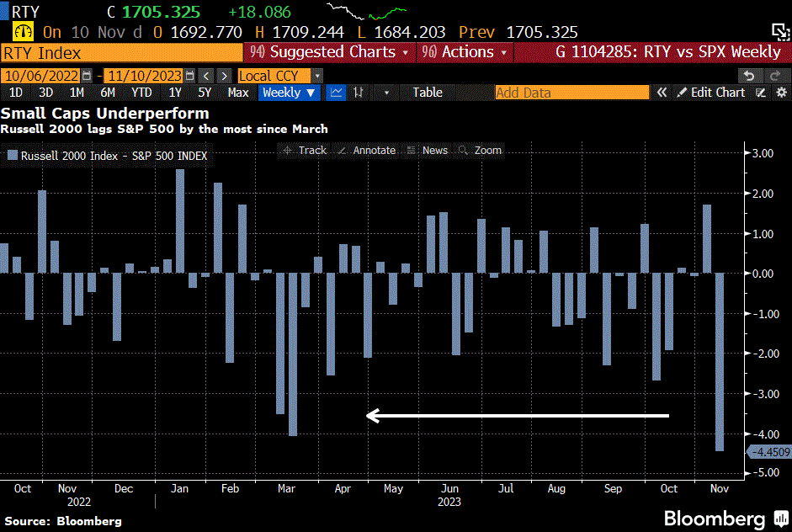Select the Max range tab
The image size is (792, 532).
(x=238, y=93)
